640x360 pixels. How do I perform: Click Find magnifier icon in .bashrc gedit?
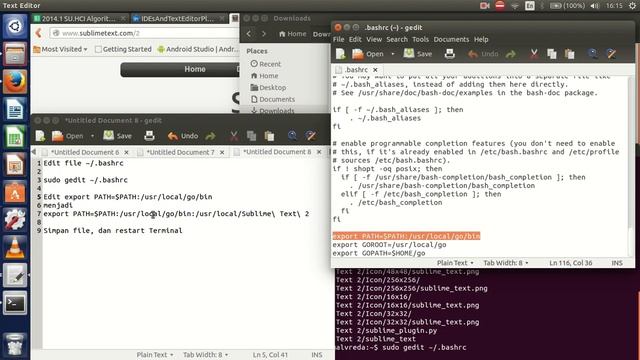tap(593, 54)
